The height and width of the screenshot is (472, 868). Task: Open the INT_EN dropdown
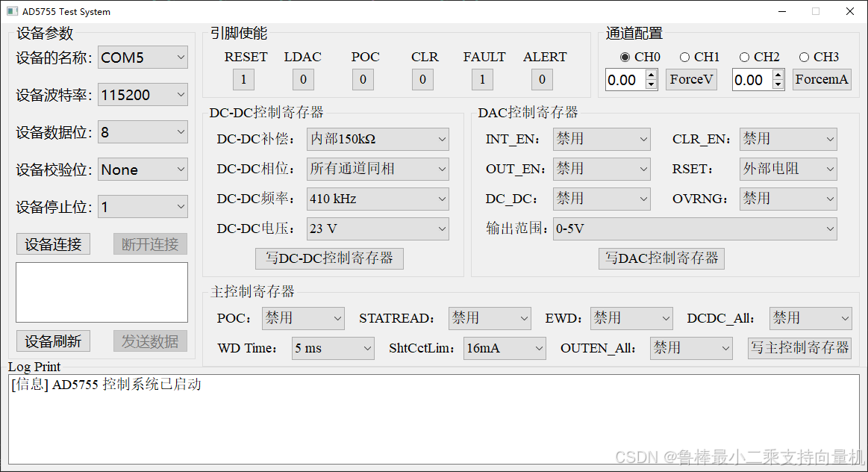point(602,139)
